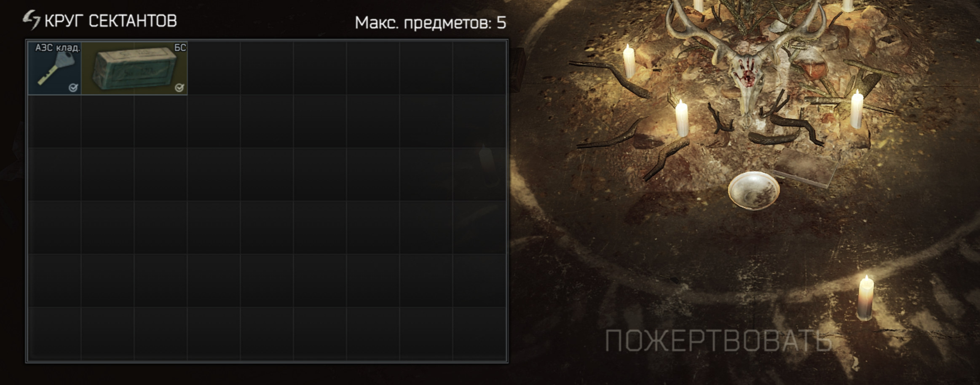Select the АЗС клад. key item

(x=55, y=68)
